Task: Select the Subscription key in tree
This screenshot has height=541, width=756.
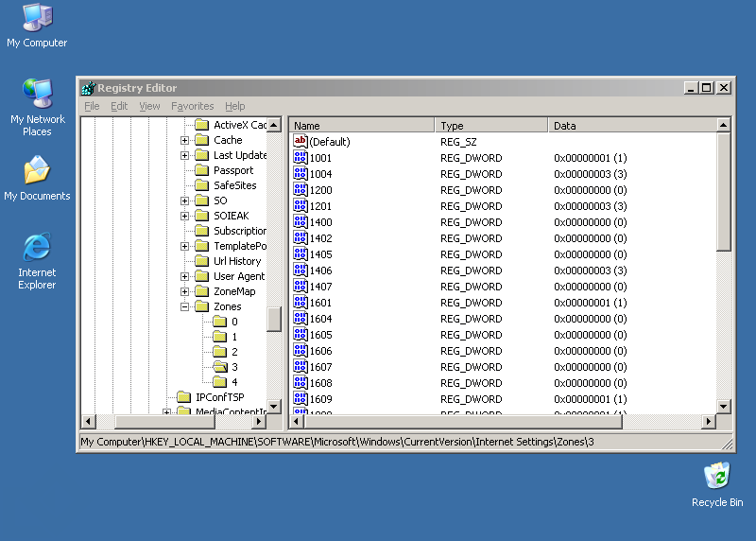Action: tap(240, 231)
